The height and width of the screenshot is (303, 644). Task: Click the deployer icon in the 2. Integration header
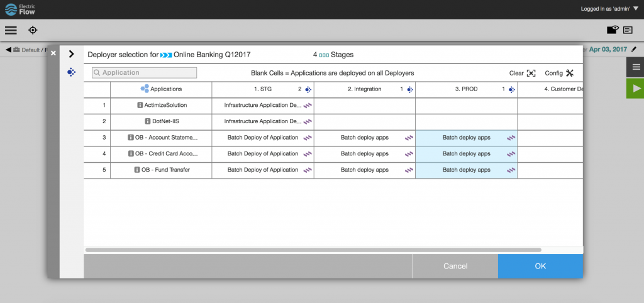[x=410, y=89]
